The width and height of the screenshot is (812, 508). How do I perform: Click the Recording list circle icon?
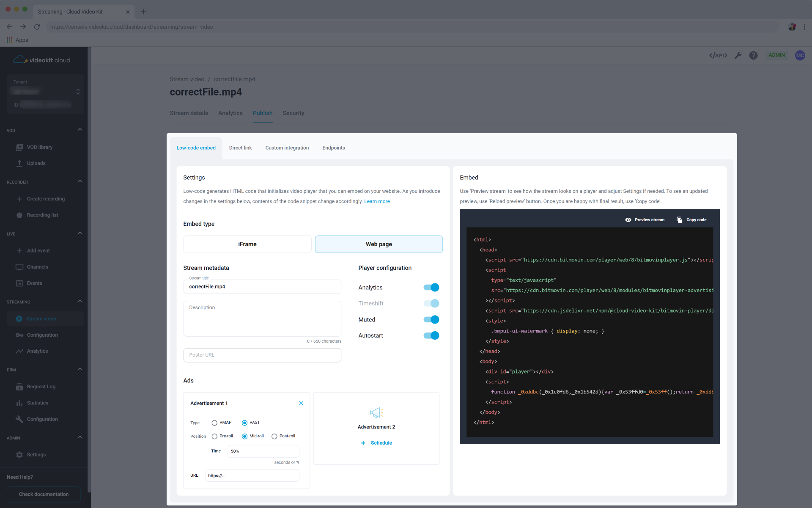[x=19, y=215]
